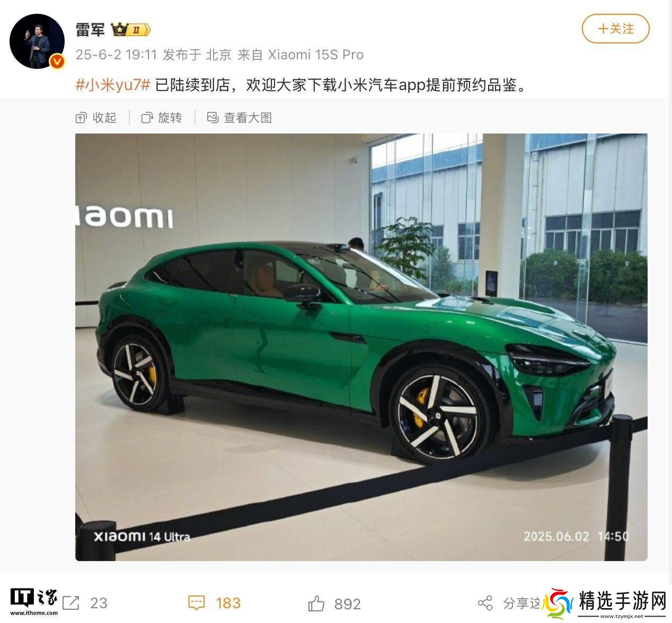Viewport: 672px width, 623px height.
Task: Click the 分享 share icon
Action: [485, 603]
